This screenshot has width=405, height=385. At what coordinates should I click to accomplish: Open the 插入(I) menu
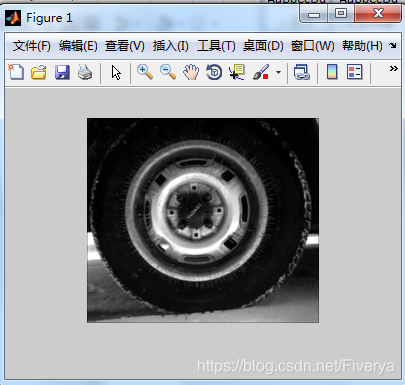(x=171, y=46)
